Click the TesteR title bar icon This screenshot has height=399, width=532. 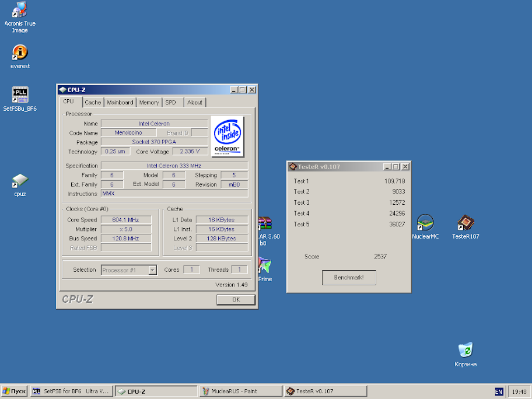292,167
